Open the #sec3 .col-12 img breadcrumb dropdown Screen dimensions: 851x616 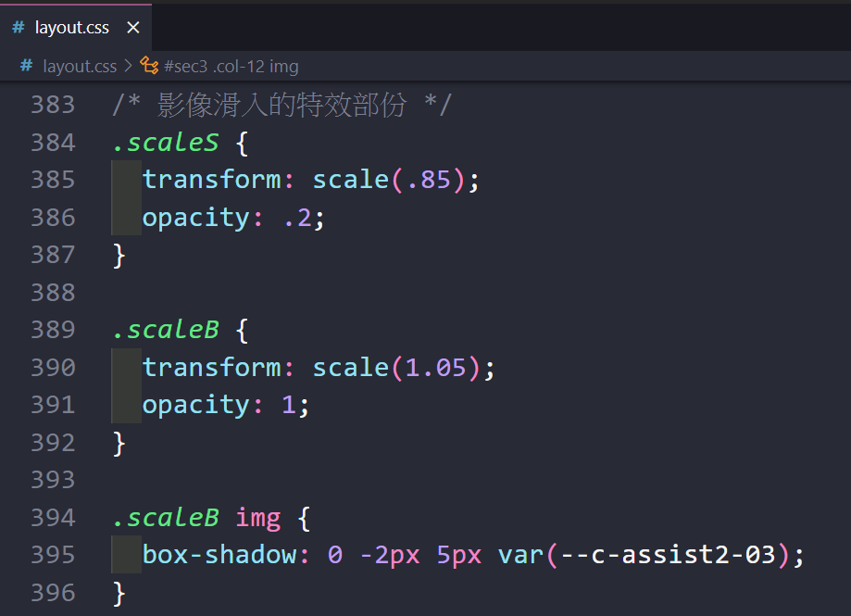tap(231, 66)
